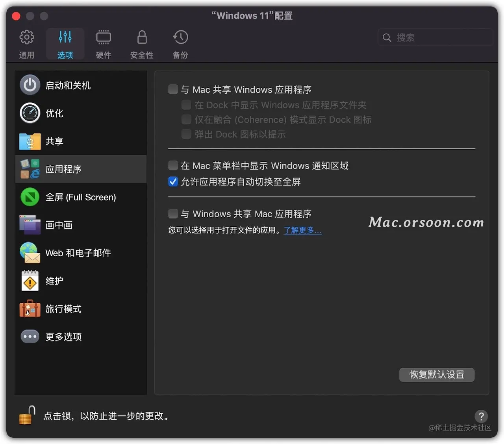Click the 启动和关机 power icon
The width and height of the screenshot is (504, 444).
pos(30,85)
